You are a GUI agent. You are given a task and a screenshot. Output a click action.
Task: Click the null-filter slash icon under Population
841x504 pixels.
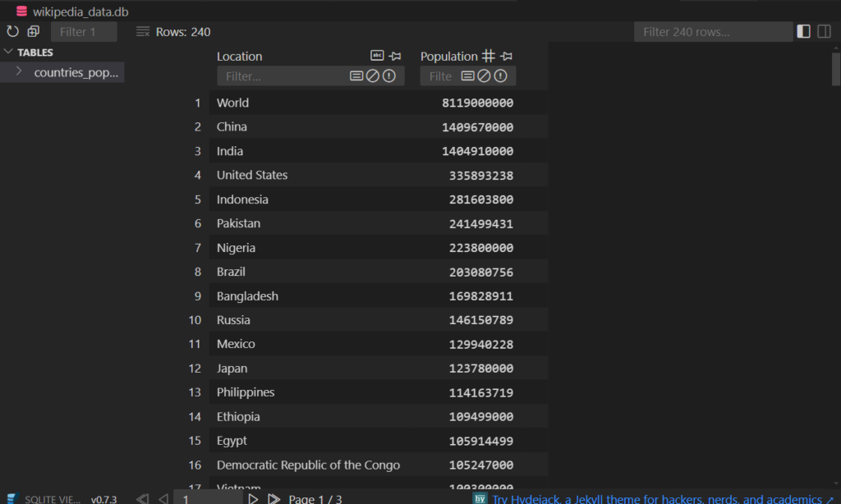(x=483, y=76)
